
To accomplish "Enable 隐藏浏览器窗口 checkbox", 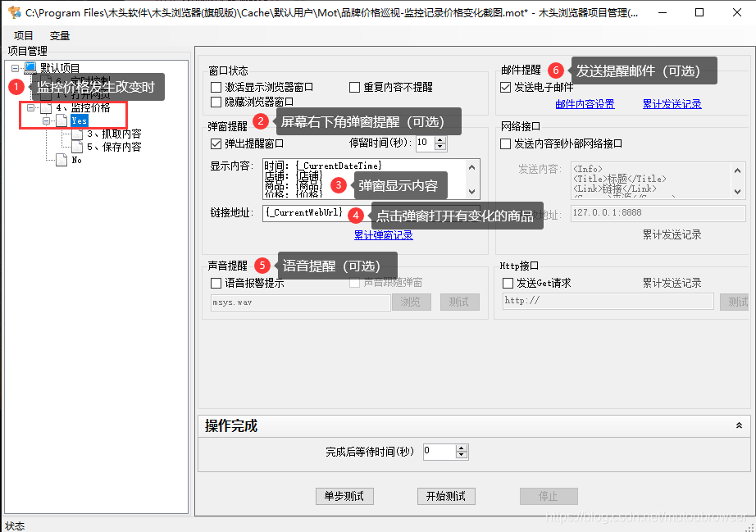I will (216, 102).
